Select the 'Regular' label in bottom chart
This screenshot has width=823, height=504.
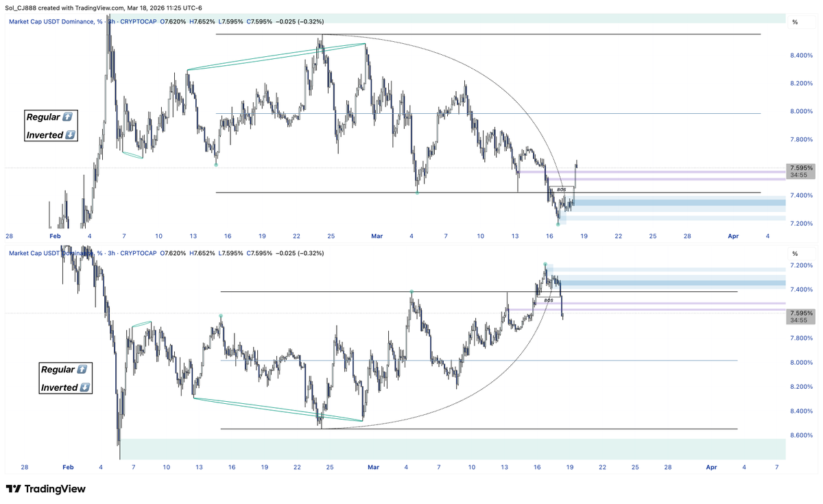coord(66,370)
